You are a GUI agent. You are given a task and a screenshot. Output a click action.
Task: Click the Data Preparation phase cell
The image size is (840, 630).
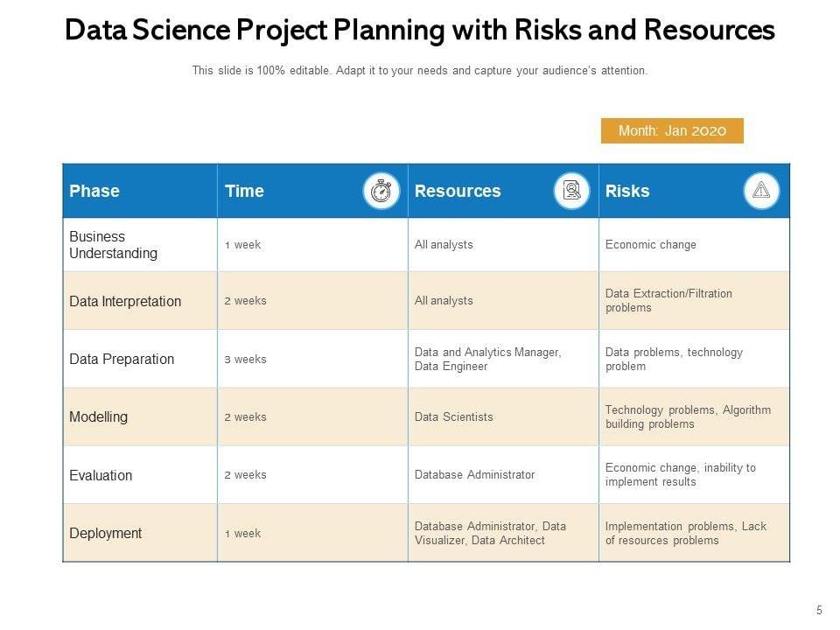click(122, 359)
